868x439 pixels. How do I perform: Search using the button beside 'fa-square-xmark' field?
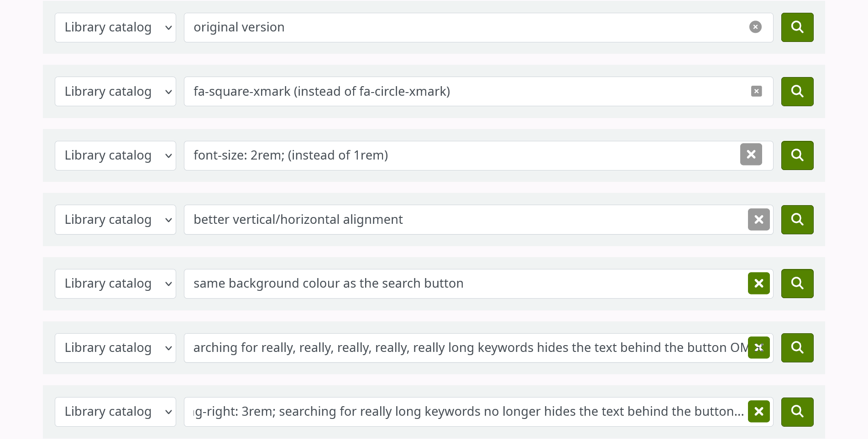[797, 92]
